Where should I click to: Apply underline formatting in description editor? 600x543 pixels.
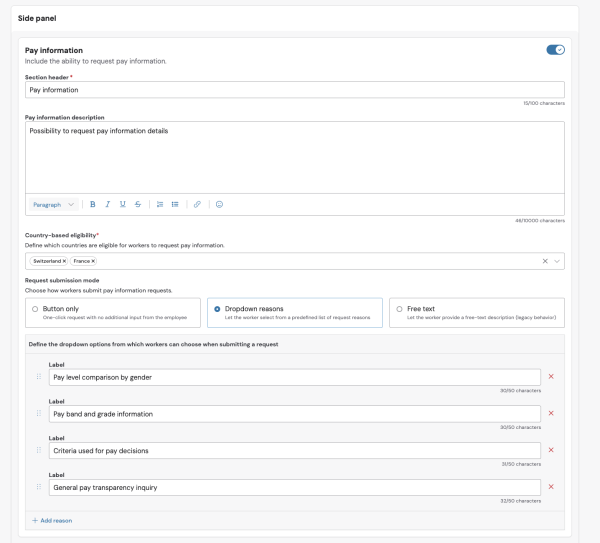tap(122, 204)
